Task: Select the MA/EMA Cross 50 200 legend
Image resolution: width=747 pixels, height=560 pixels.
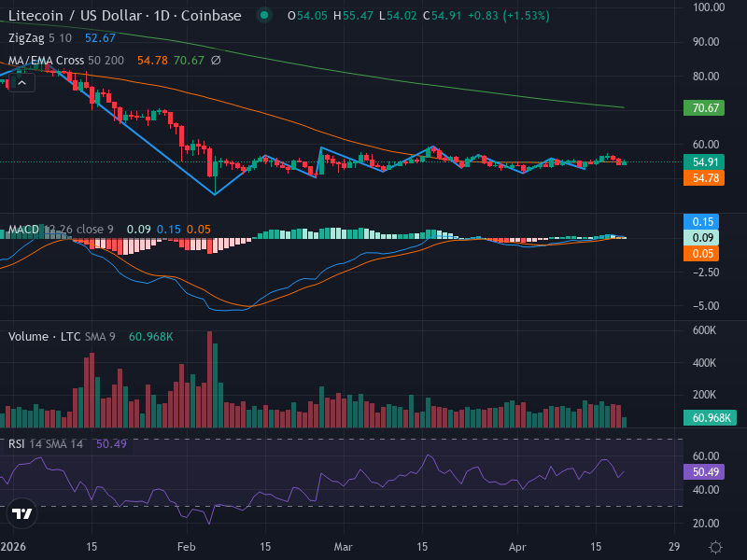Action: point(65,61)
